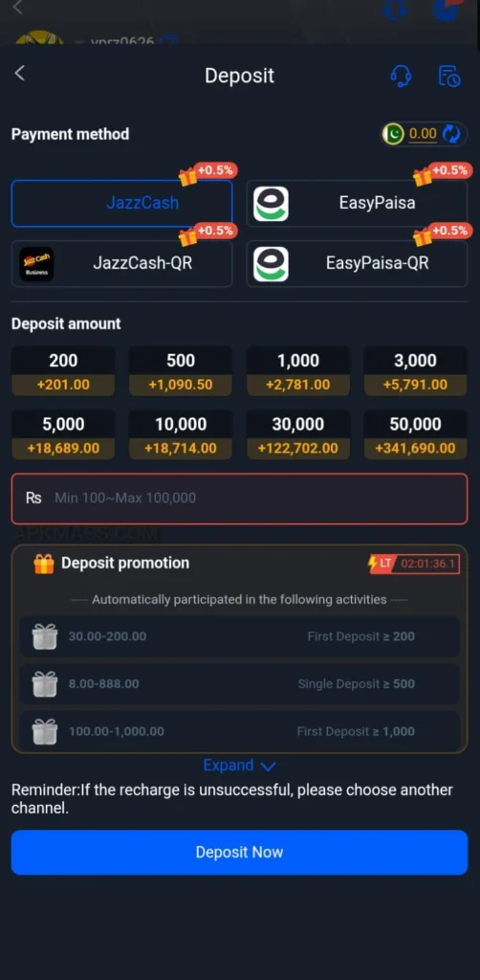Refresh the wallet balance icon
This screenshot has height=980, width=480.
[451, 134]
